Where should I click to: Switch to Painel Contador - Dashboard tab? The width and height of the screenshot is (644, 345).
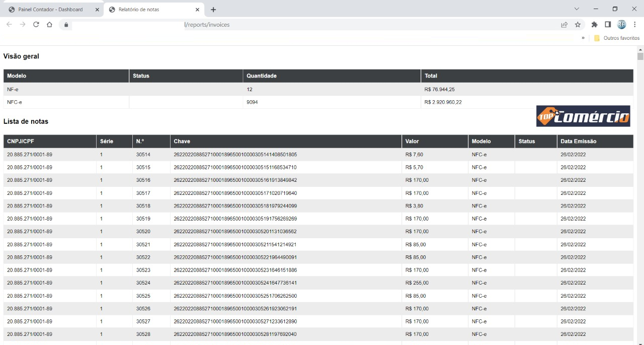50,10
